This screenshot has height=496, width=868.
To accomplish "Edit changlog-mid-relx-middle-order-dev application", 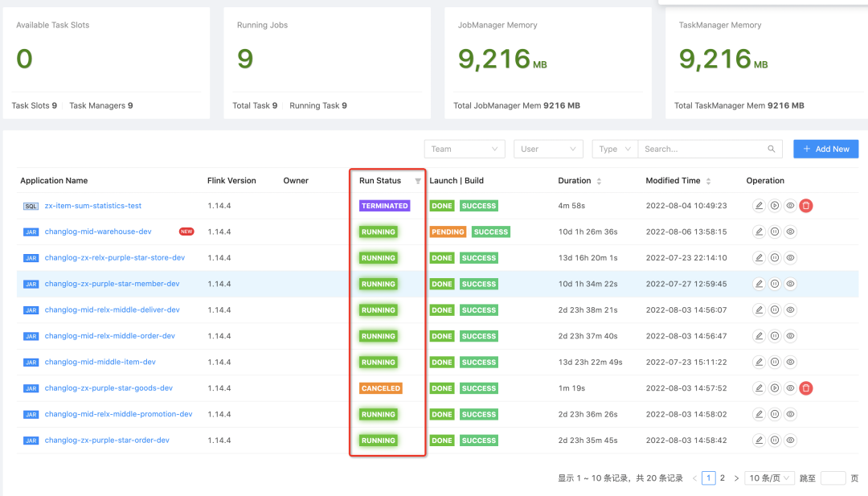I will (759, 336).
